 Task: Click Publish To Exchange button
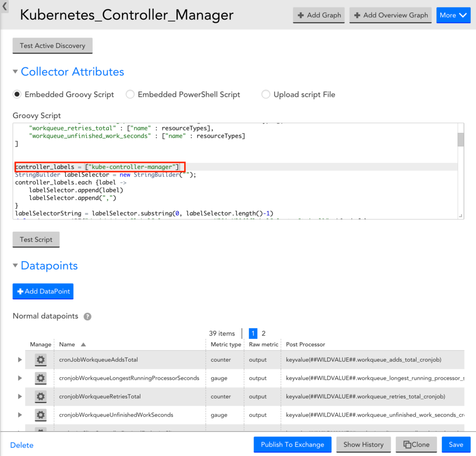[x=292, y=444]
